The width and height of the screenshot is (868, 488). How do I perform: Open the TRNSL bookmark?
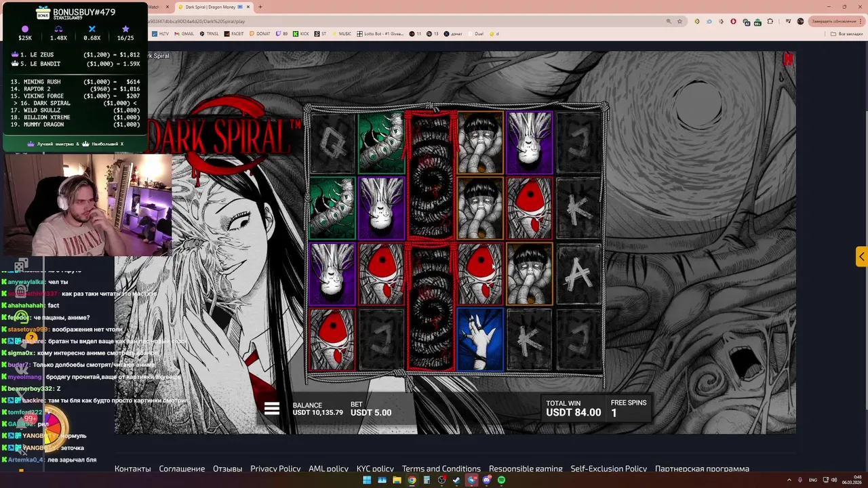(209, 33)
